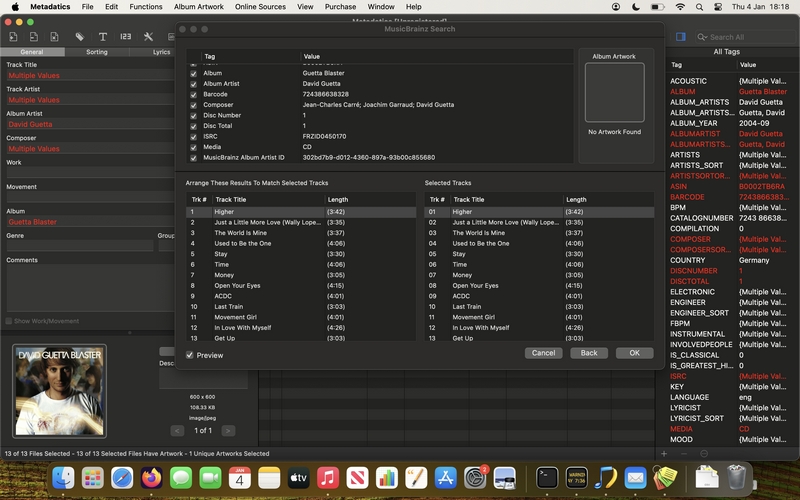Select 'The World Is Mine' in results list
This screenshot has height=500, width=800.
pyautogui.click(x=301, y=233)
